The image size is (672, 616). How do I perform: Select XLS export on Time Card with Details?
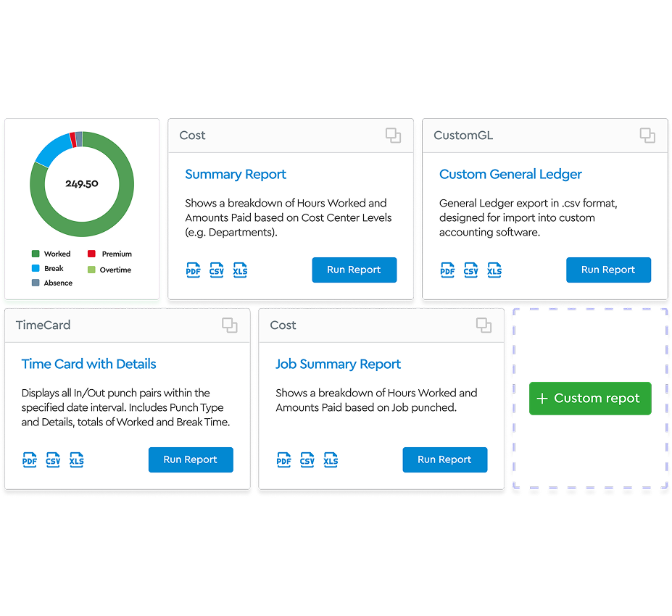[x=77, y=459]
